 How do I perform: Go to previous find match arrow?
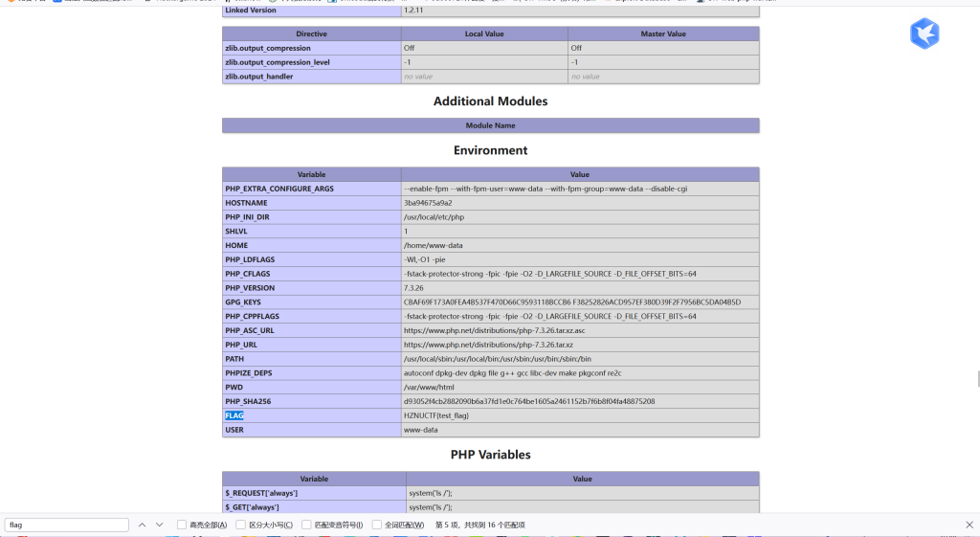pos(142,526)
